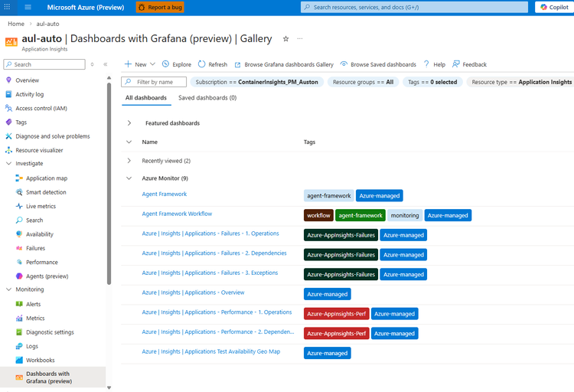Screen dimensions: 574x392
Task: Open Live metrics
Action: click(41, 206)
